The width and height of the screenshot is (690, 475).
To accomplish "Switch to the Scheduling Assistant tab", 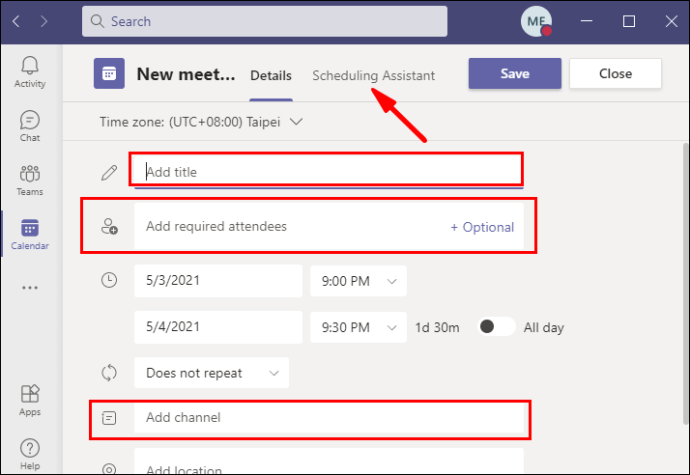I will (x=374, y=75).
